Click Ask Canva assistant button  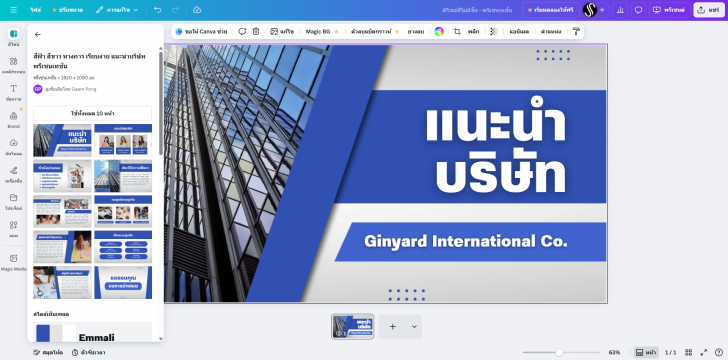(202, 32)
